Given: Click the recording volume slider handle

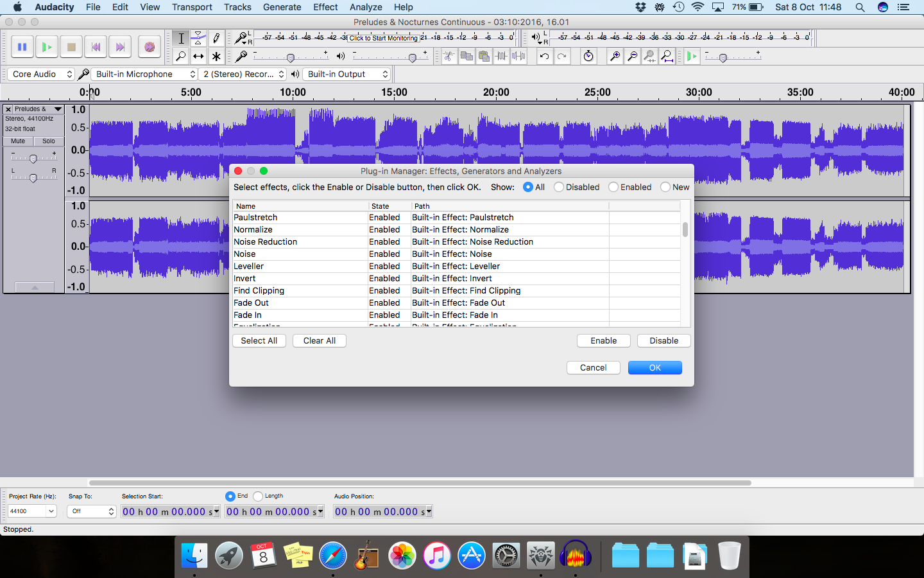Looking at the screenshot, I should [x=291, y=58].
